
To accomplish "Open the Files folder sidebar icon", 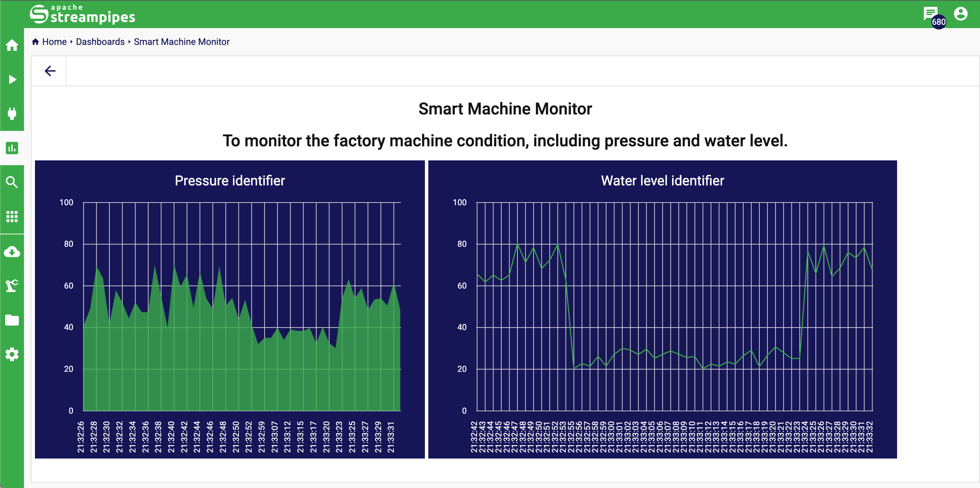I will [12, 320].
